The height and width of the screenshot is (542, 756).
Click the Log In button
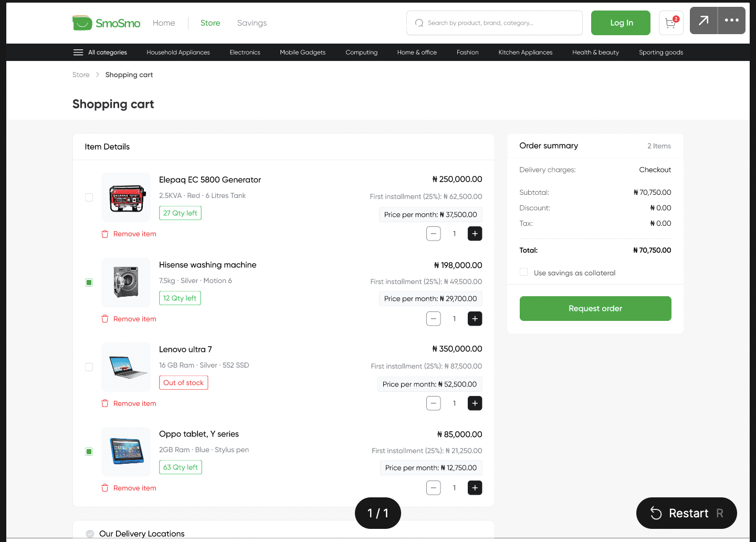pyautogui.click(x=621, y=23)
